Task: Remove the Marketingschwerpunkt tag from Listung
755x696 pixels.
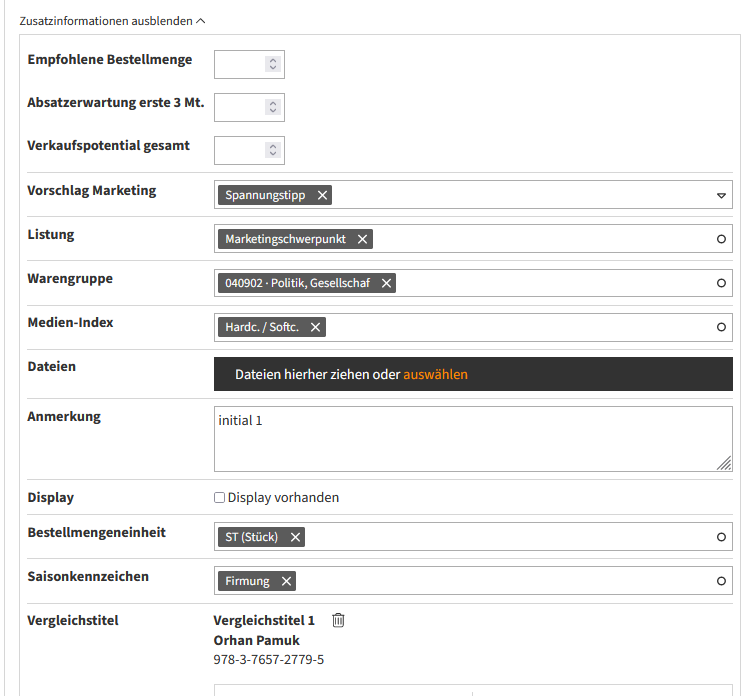Action: click(x=363, y=239)
